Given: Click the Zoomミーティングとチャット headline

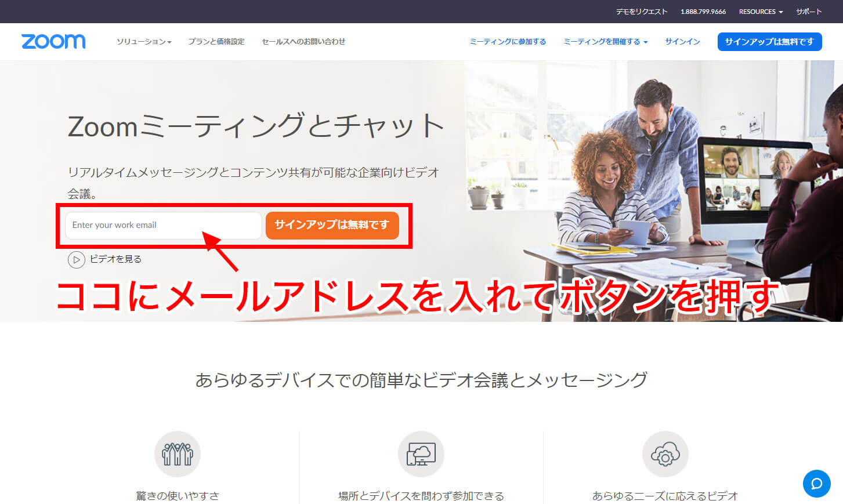Looking at the screenshot, I should tap(256, 126).
